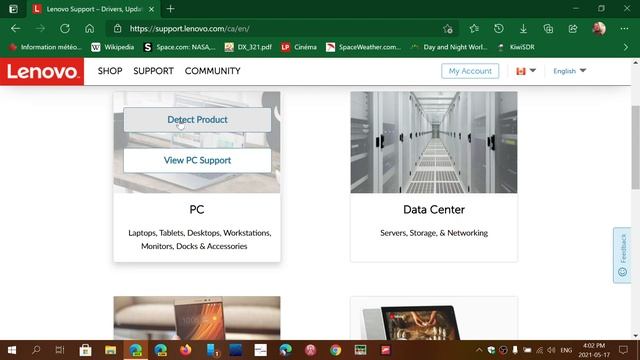This screenshot has height=360, width=640.
Task: Reload the page with refresh icon
Action: pyautogui.click(x=65, y=29)
